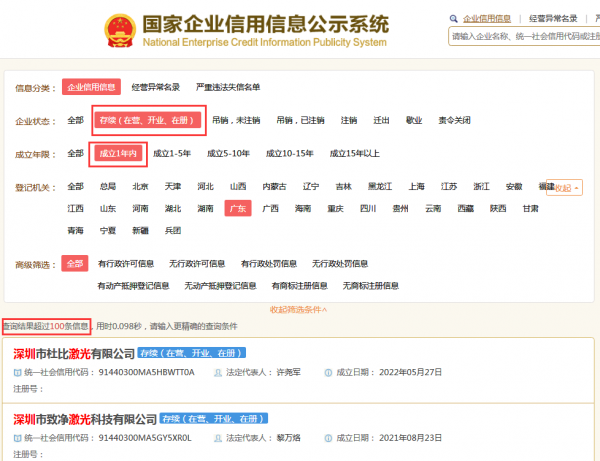Switch to 严重违法失信名单 category
600x461 pixels.
point(228,88)
